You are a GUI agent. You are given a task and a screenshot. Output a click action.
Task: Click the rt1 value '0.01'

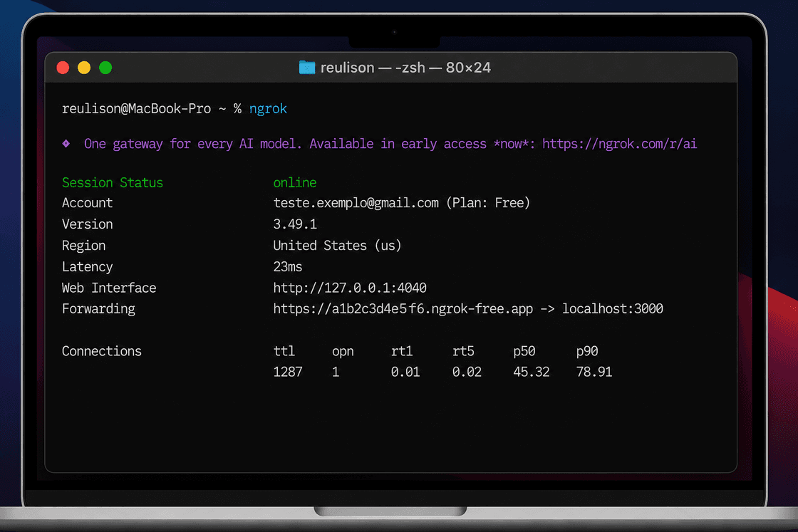[x=405, y=372]
